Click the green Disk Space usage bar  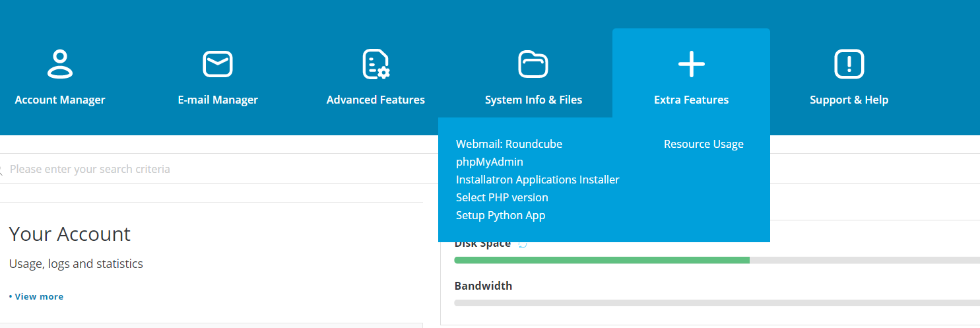[601, 260]
